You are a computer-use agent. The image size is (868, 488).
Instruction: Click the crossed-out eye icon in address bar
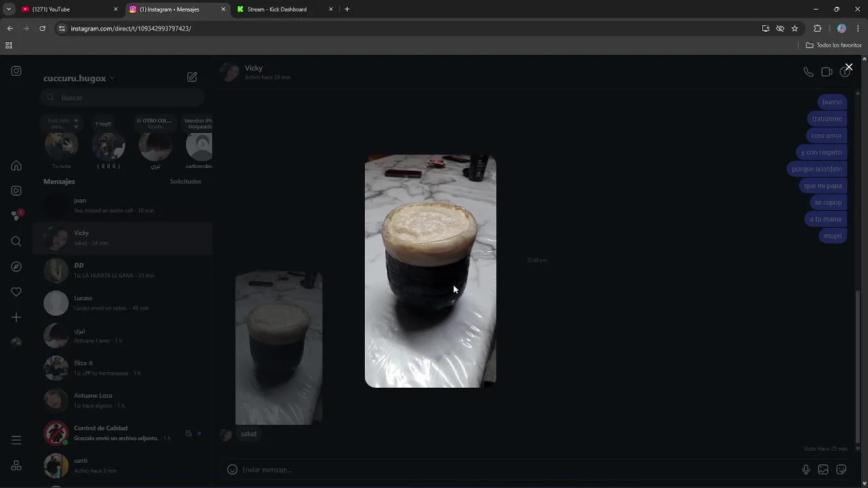(x=780, y=28)
